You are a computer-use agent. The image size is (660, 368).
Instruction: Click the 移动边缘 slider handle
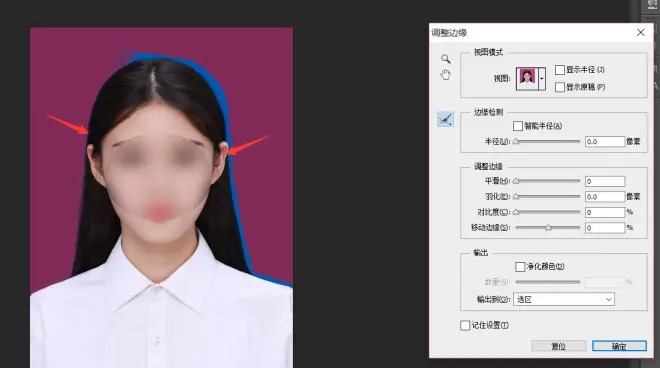tap(548, 228)
